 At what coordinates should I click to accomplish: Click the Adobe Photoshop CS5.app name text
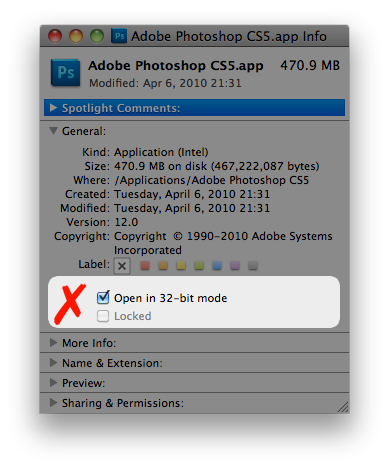point(176,66)
